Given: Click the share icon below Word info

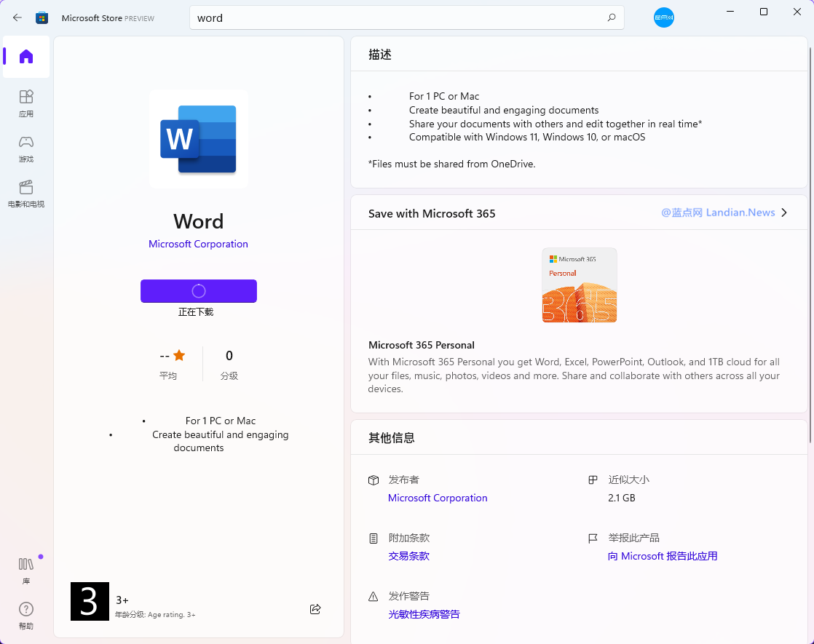Looking at the screenshot, I should coord(315,609).
